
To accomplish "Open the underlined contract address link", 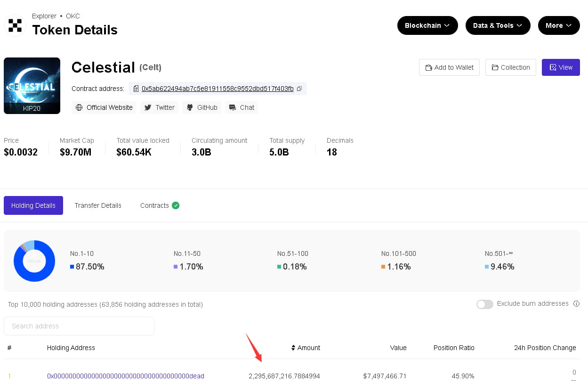I will click(217, 89).
